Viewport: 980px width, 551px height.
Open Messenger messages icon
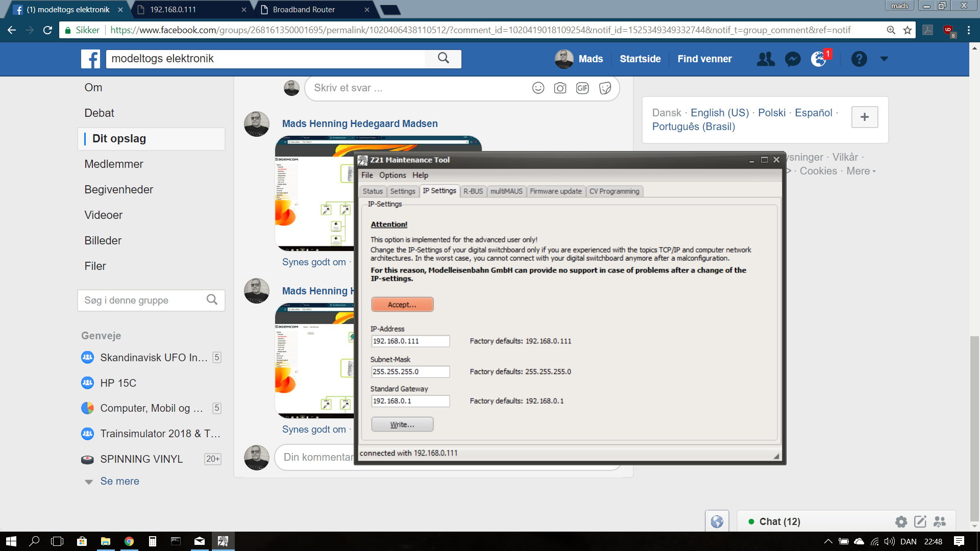[793, 59]
